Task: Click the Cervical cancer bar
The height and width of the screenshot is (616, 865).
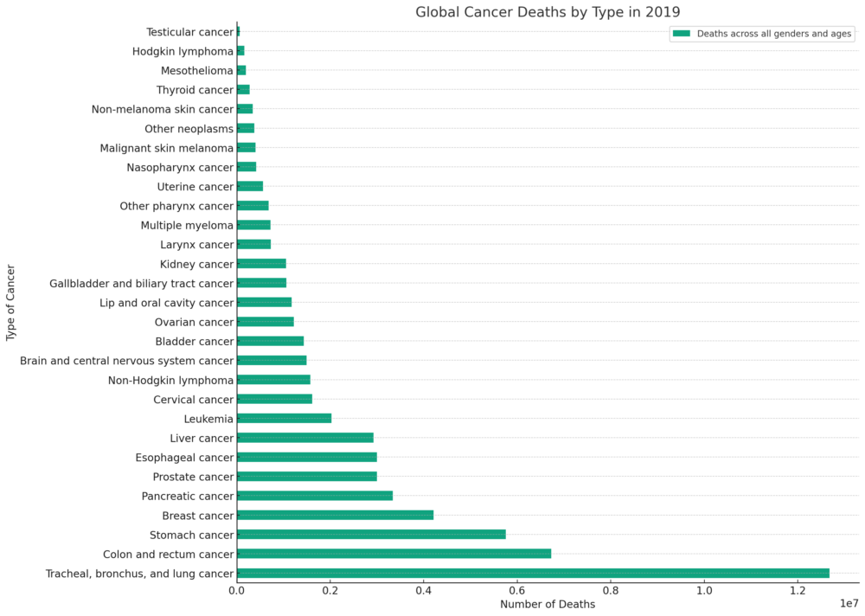Action: point(275,399)
